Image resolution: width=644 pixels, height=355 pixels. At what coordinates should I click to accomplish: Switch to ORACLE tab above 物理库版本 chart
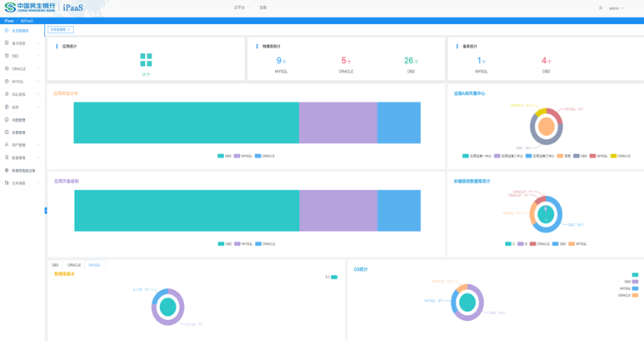74,265
